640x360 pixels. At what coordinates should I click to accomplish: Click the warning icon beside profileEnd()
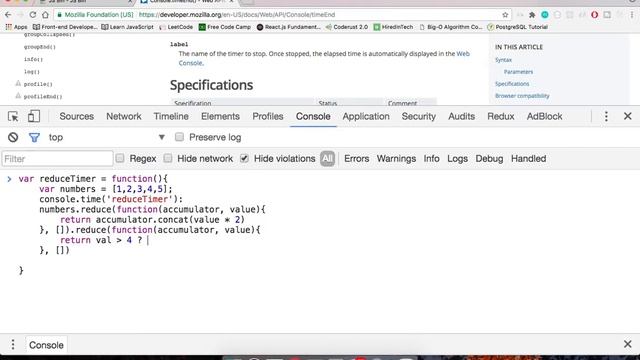click(18, 96)
